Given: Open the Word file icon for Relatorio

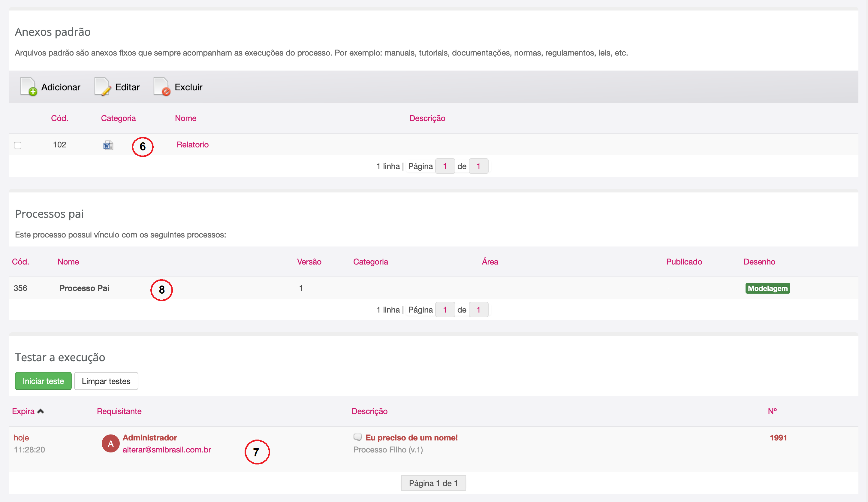Looking at the screenshot, I should point(108,145).
